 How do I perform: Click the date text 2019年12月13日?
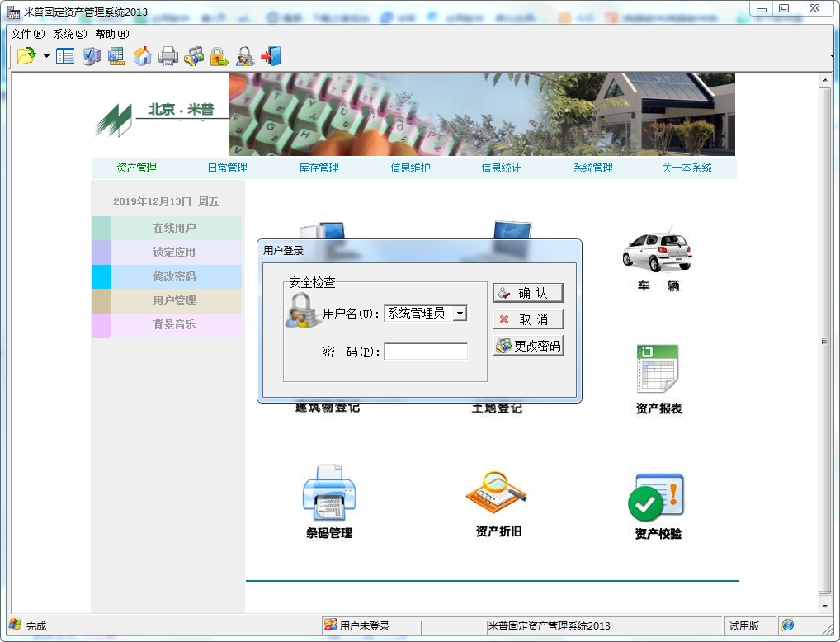152,201
